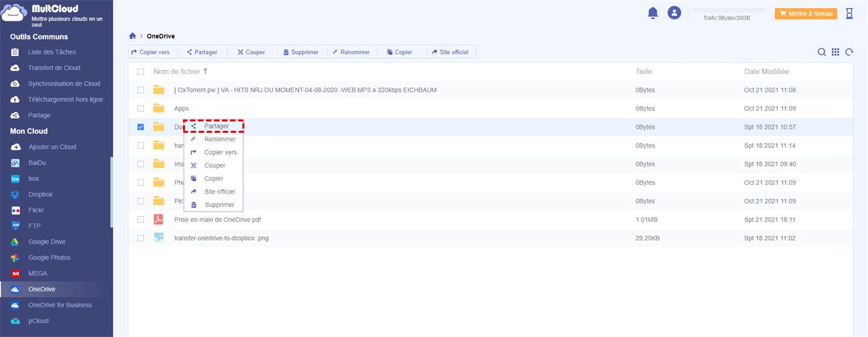The height and width of the screenshot is (337, 868).
Task: Click Renommer in the toolbar
Action: tap(351, 52)
